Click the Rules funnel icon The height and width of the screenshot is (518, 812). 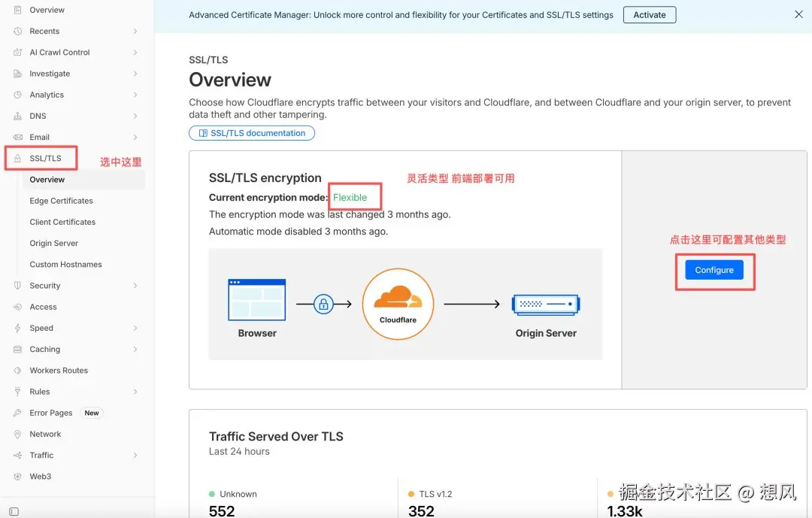[17, 392]
